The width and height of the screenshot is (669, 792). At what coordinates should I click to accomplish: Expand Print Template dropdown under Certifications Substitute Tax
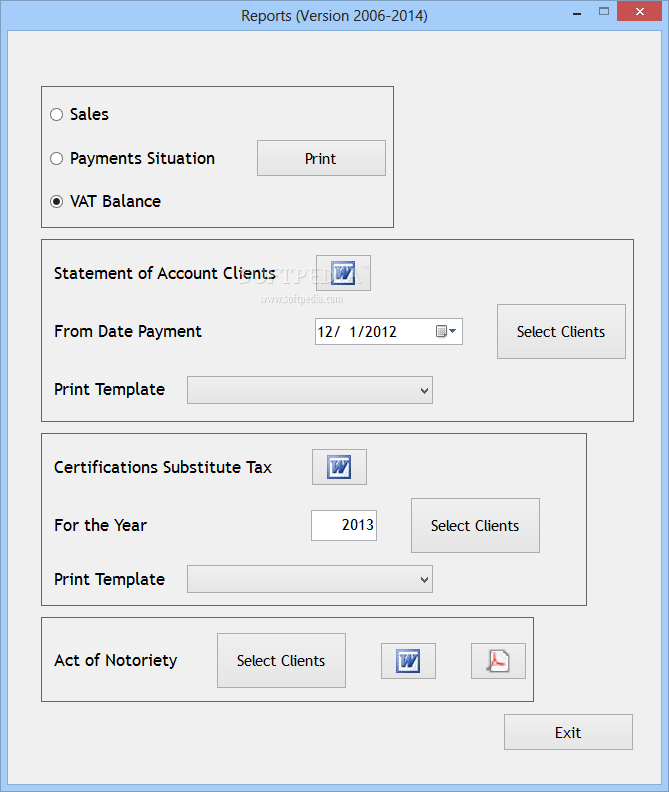(310, 579)
